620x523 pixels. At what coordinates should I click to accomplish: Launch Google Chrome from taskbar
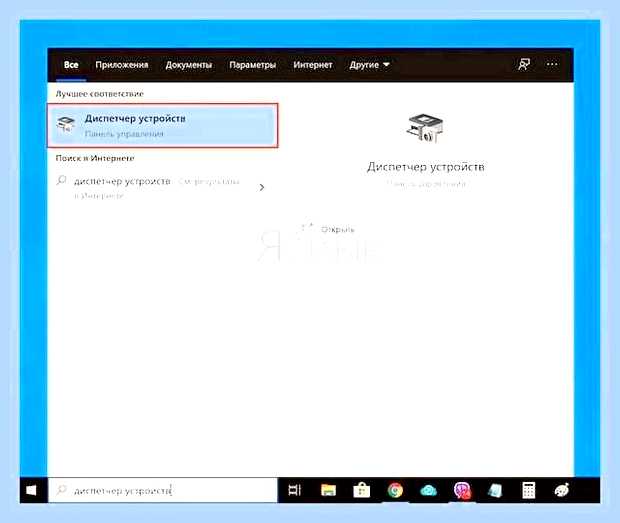click(395, 490)
